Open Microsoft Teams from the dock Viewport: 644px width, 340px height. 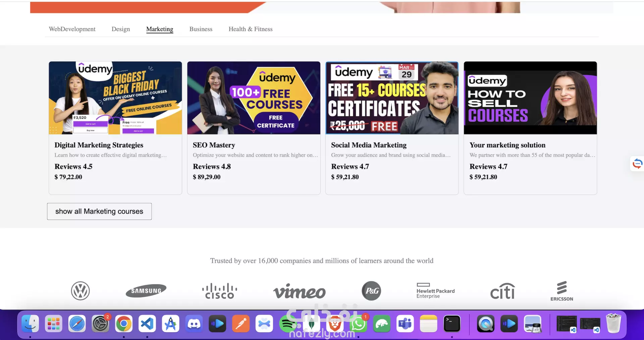tap(405, 324)
